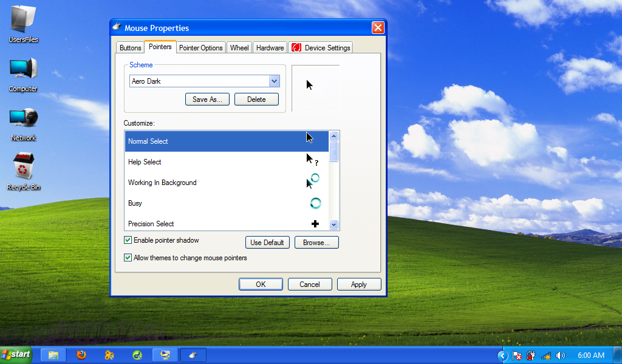The height and width of the screenshot is (364, 622).
Task: Click the mouse icon in the dialog title bar
Action: click(117, 27)
